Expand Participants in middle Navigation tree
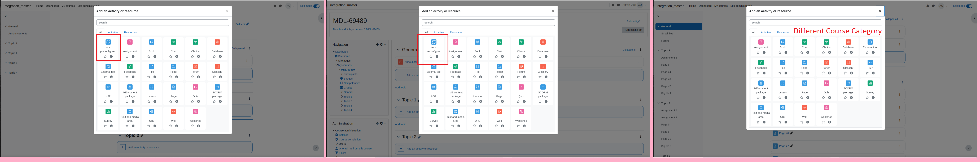The image size is (980, 162). [342, 74]
